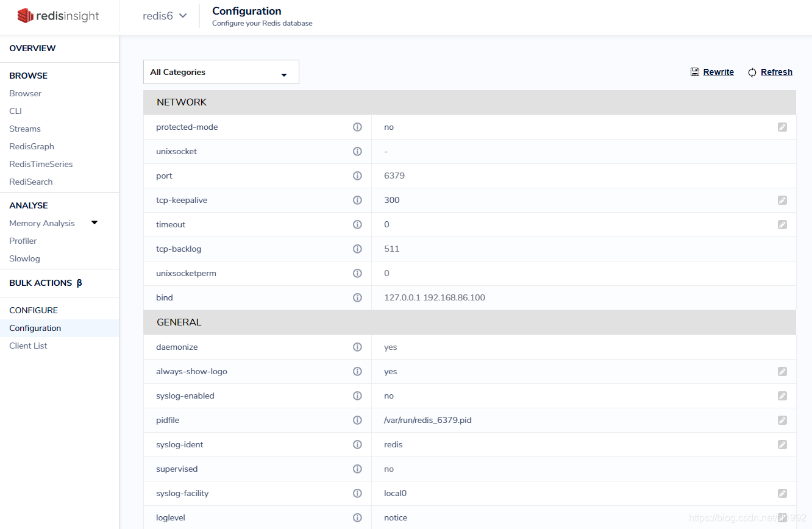Screen dimensions: 812x529
Task: Click the ANALYSE section heading
Action: tap(29, 205)
